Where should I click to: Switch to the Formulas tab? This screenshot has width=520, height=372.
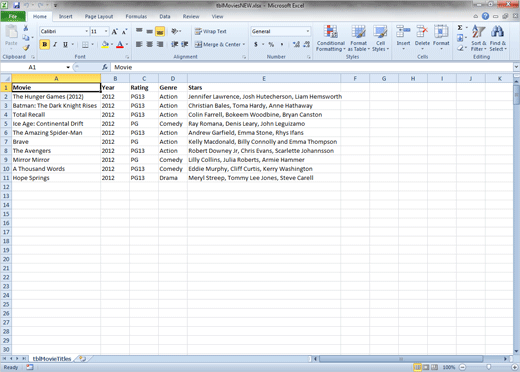tap(136, 16)
